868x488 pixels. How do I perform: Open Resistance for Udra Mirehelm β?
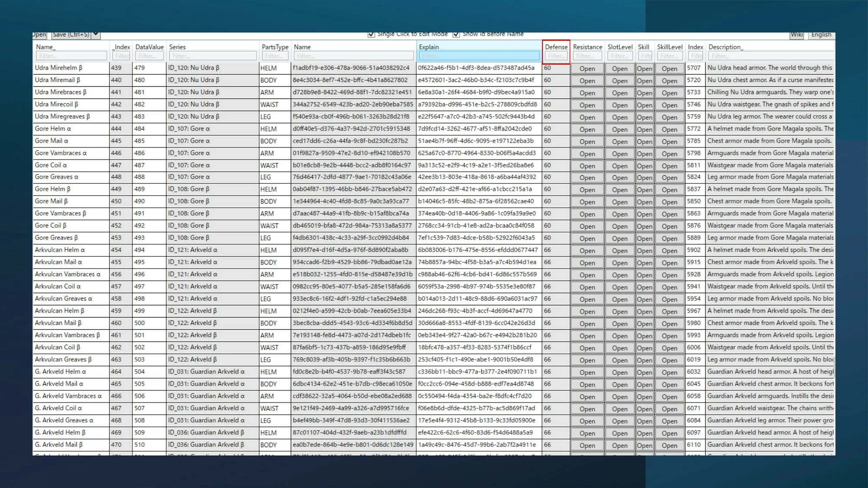587,69
